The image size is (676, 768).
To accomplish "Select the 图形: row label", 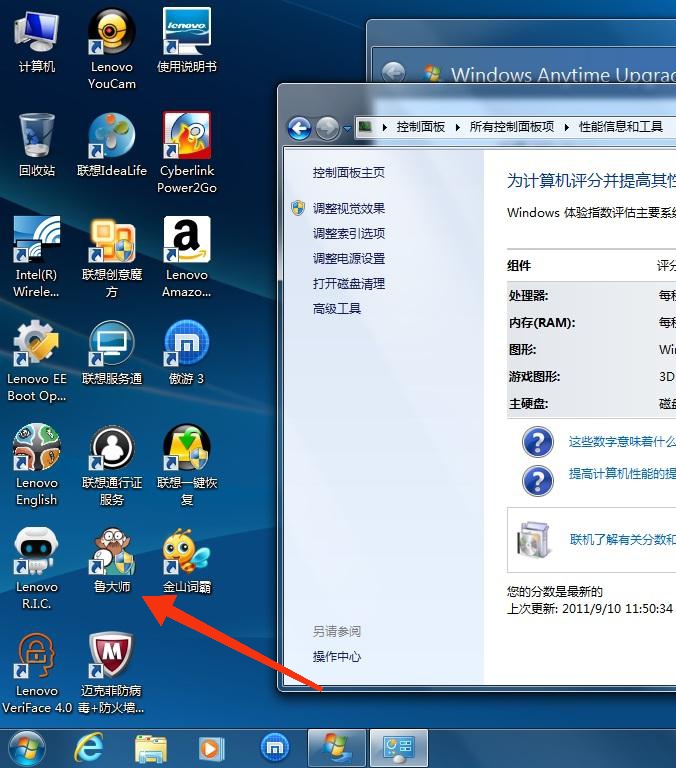I will [522, 349].
